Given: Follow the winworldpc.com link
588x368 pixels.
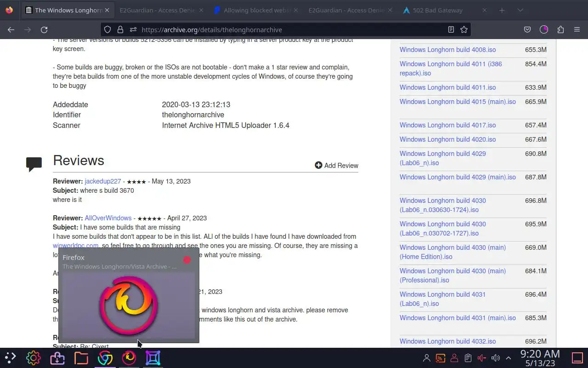Looking at the screenshot, I should (76, 246).
